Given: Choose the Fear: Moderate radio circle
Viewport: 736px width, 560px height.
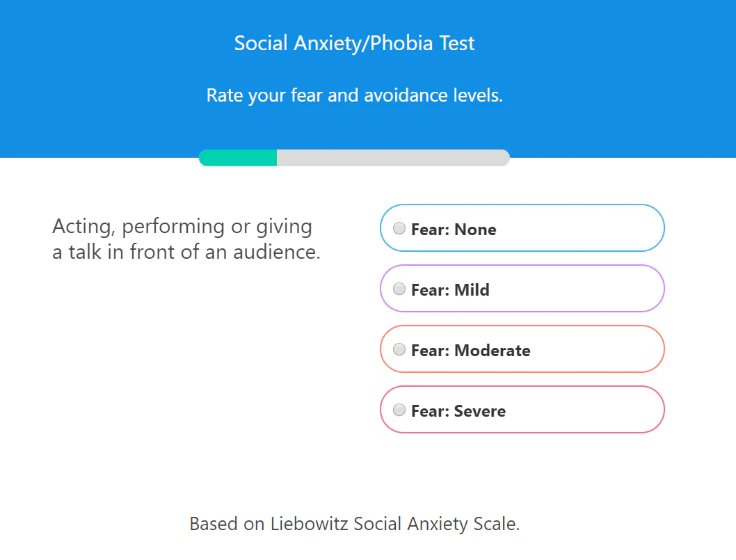Looking at the screenshot, I should [399, 349].
